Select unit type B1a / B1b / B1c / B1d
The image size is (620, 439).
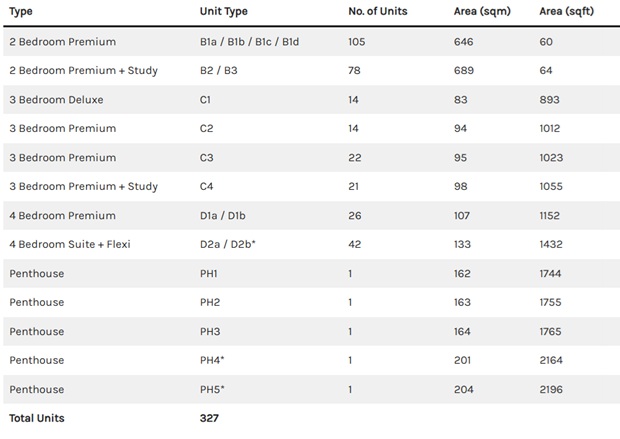249,42
